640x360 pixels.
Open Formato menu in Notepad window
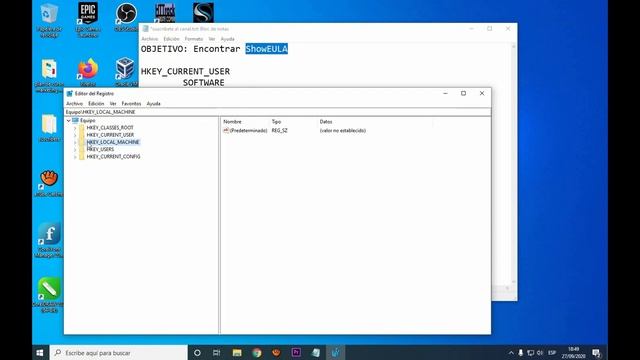[x=194, y=39]
